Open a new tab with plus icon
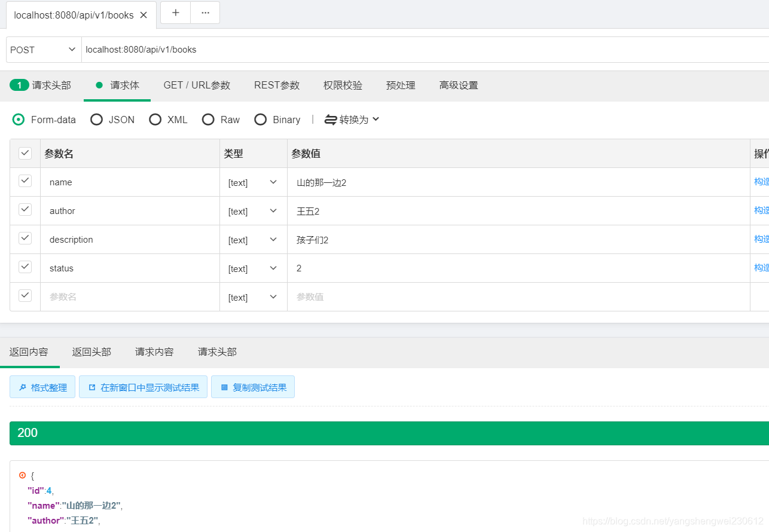The height and width of the screenshot is (532, 769). [176, 13]
